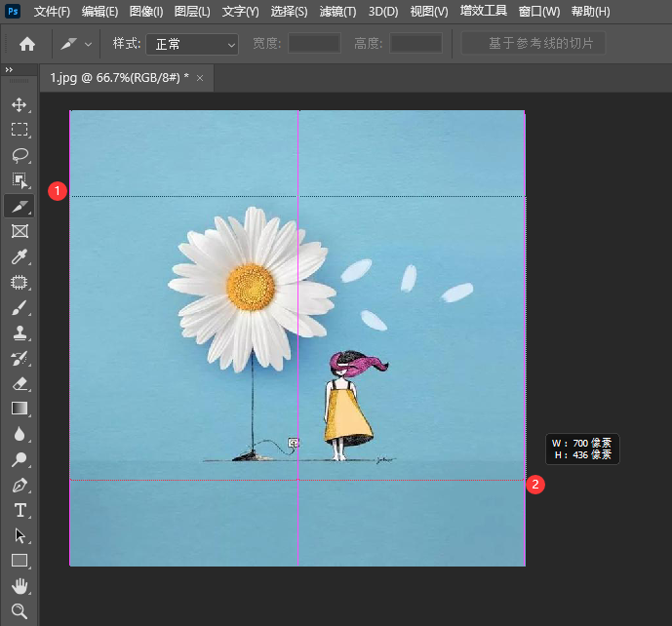672x626 pixels.
Task: Close the 1.jpg document tab
Action: point(200,78)
